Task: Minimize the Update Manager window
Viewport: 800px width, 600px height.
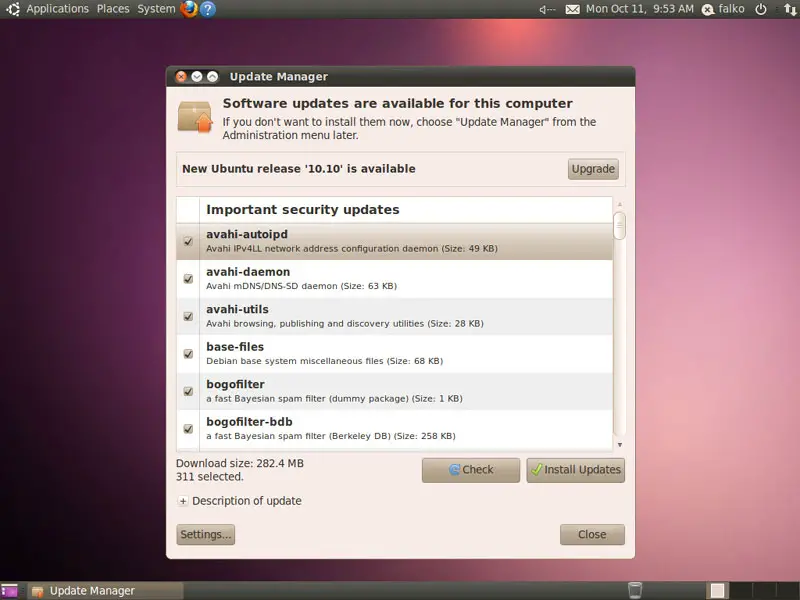Action: pos(197,77)
